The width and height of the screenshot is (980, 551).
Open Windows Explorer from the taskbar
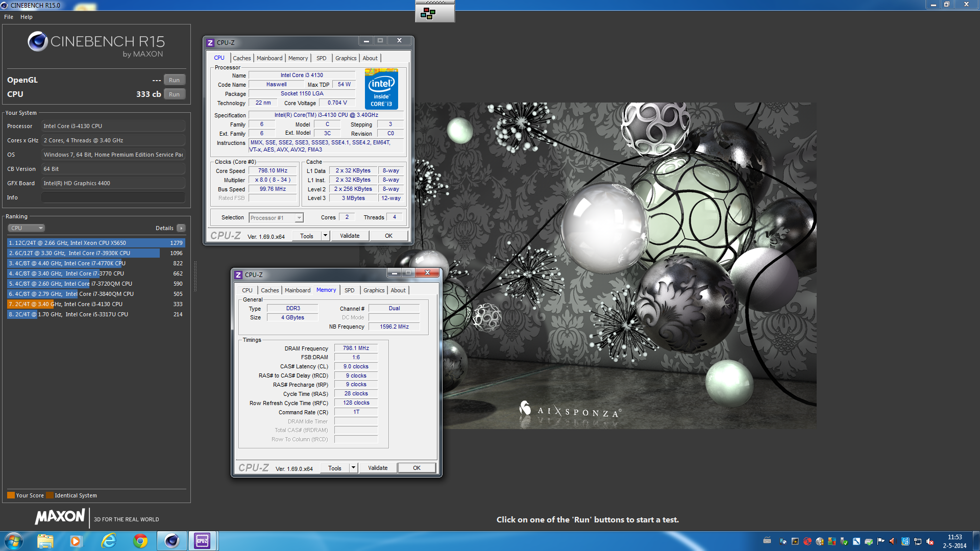click(45, 541)
